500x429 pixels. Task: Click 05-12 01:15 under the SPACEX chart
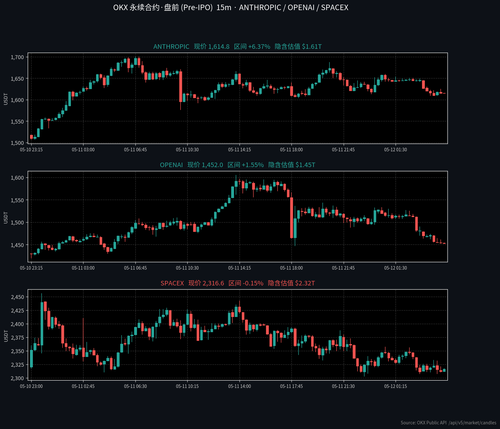pyautogui.click(x=395, y=386)
